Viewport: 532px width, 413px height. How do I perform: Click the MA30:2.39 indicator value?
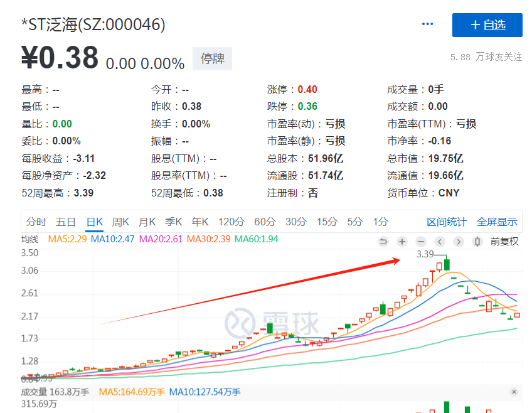[209, 239]
